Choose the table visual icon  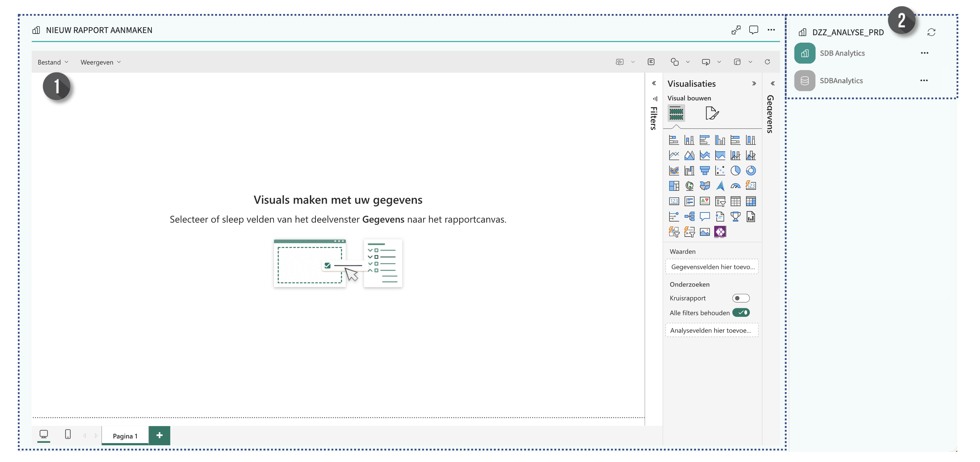click(735, 201)
